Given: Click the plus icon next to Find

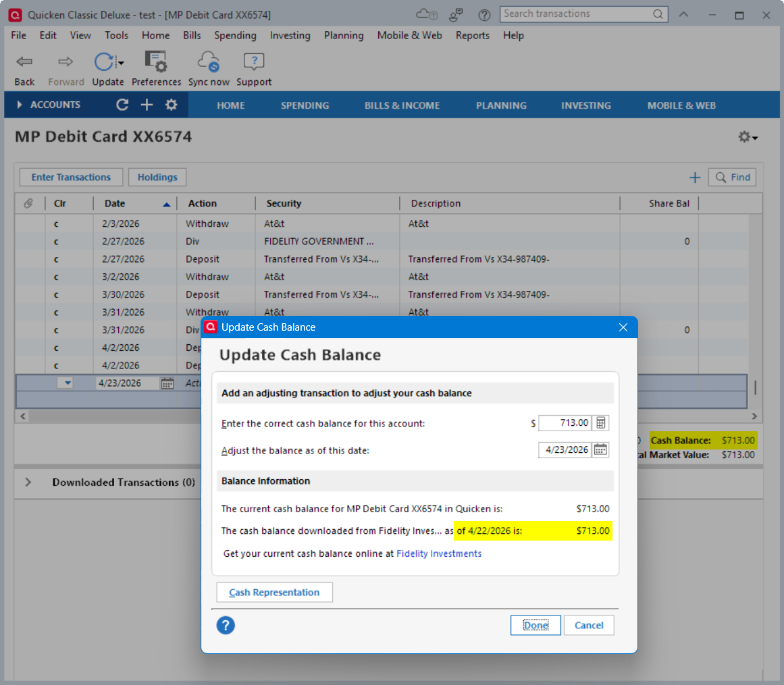Looking at the screenshot, I should [x=694, y=177].
